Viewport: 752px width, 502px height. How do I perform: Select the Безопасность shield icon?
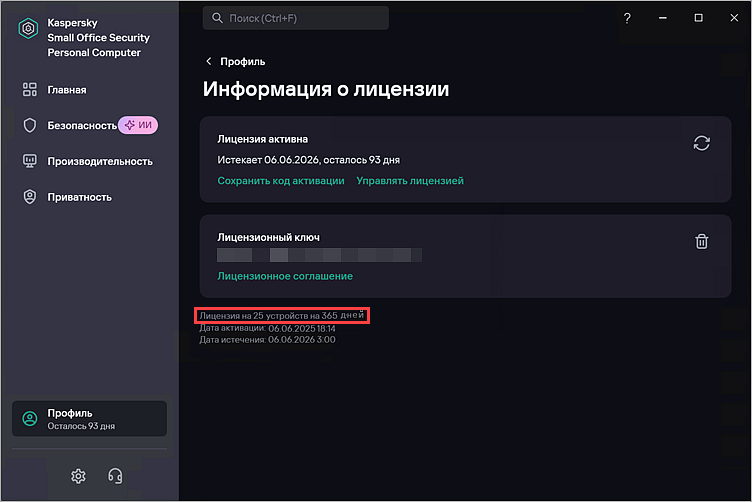(30, 126)
